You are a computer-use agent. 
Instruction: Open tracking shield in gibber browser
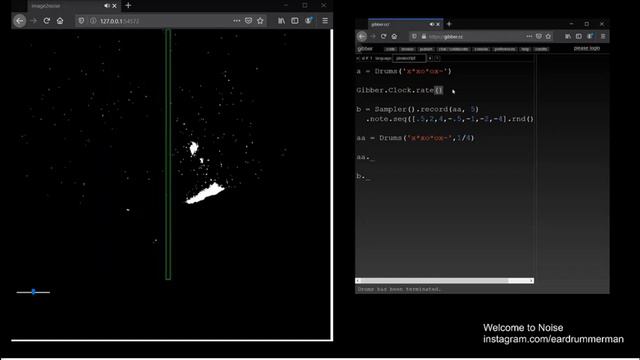point(414,36)
